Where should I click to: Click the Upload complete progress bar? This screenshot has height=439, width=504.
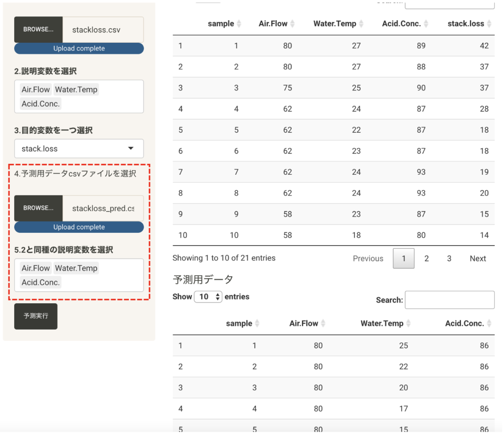(79, 48)
